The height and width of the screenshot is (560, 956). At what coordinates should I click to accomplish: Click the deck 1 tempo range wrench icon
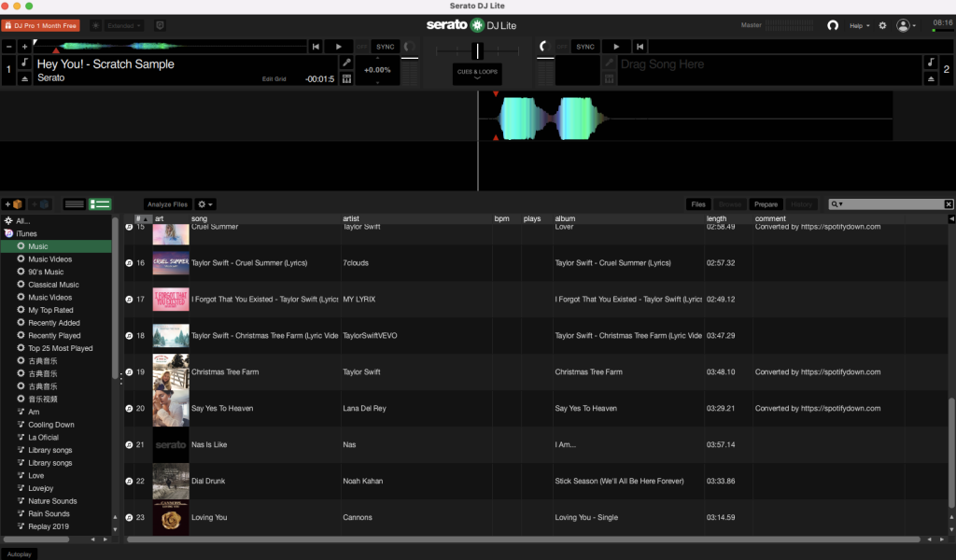pyautogui.click(x=346, y=63)
